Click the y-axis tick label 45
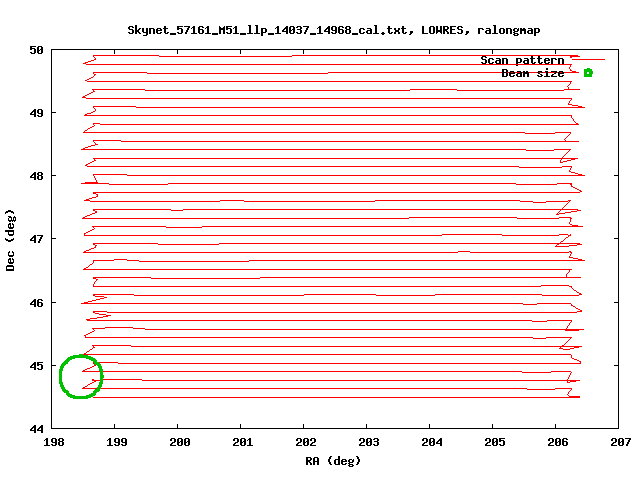640x480 pixels. click(x=36, y=366)
